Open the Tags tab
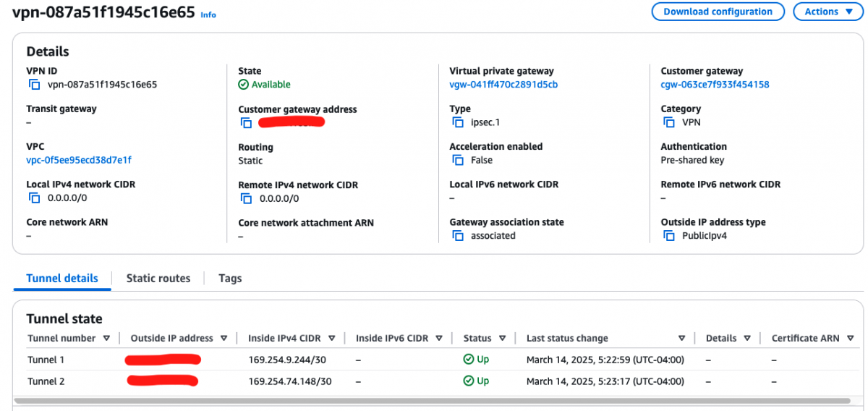Screen dimensions: 868x411 230,279
